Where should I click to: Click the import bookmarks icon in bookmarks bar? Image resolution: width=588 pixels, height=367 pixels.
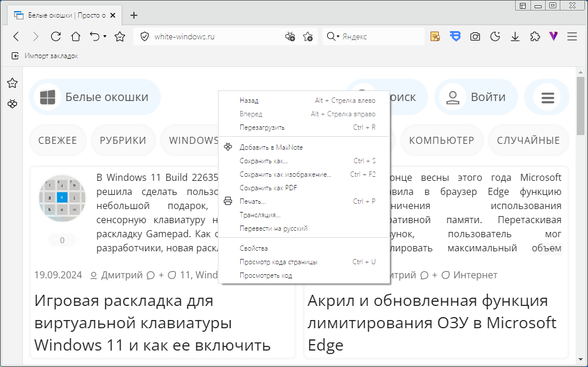click(15, 56)
